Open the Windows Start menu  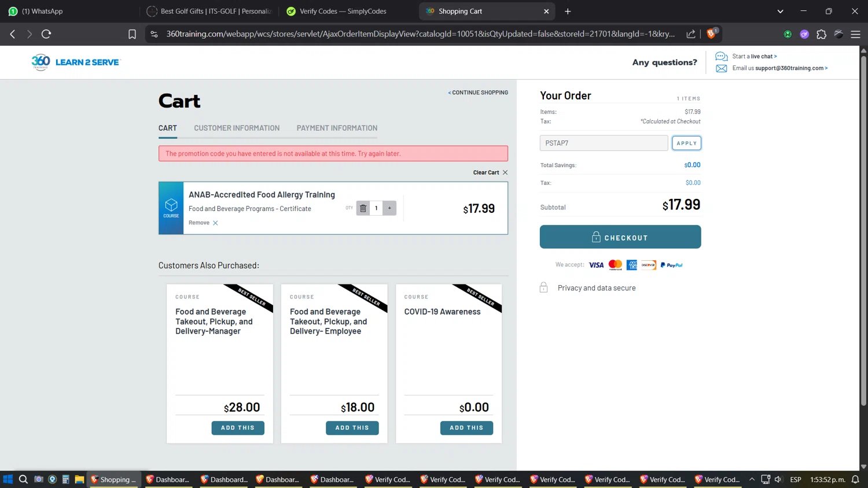[x=8, y=479]
